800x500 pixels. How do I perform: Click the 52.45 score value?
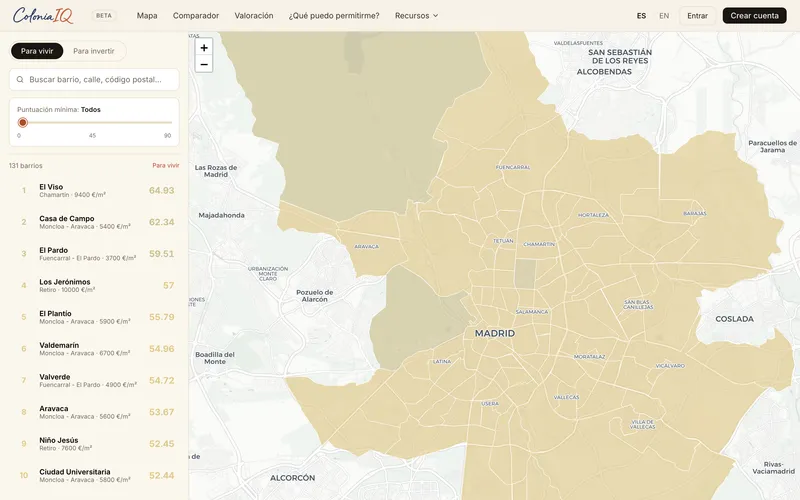tap(162, 443)
